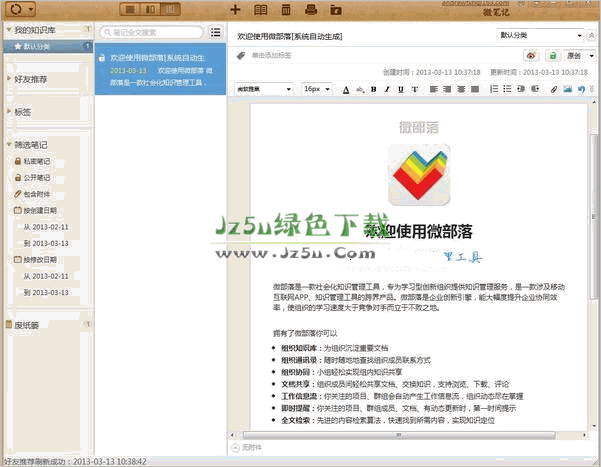601x467 pixels.
Task: Print the note using the printer icon
Action: 311,10
